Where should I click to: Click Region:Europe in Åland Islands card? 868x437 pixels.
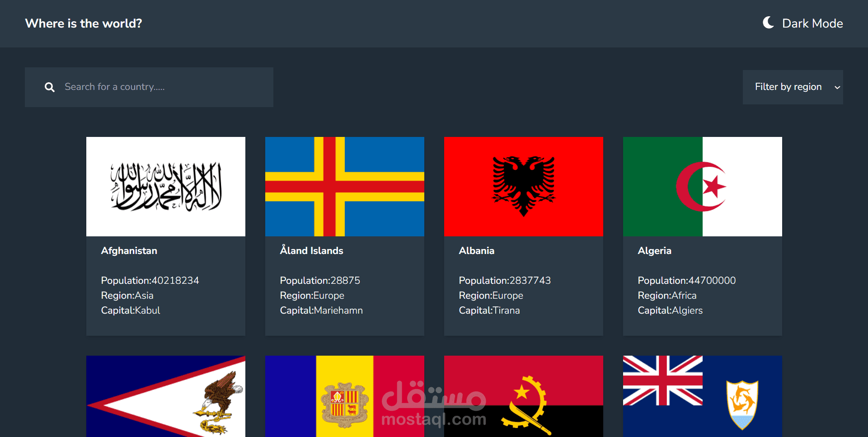point(312,296)
